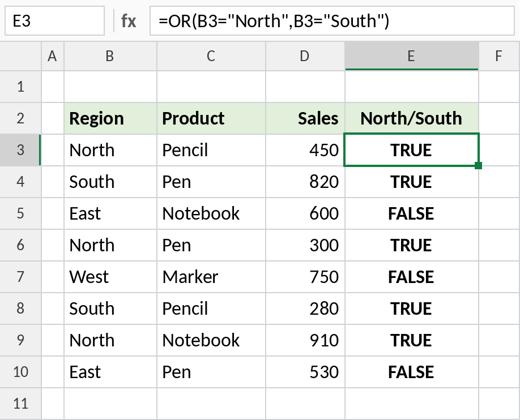The image size is (520, 420).
Task: Select sales value 600
Action: coord(305,213)
